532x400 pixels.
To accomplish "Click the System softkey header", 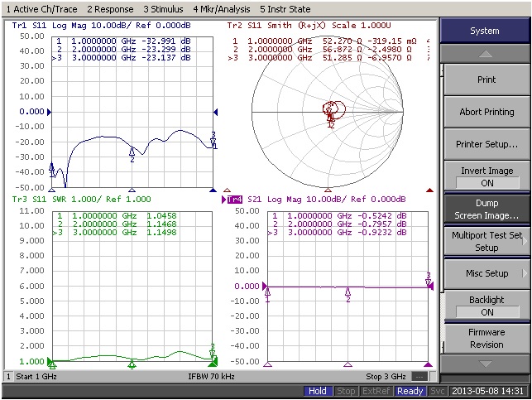I will click(485, 31).
